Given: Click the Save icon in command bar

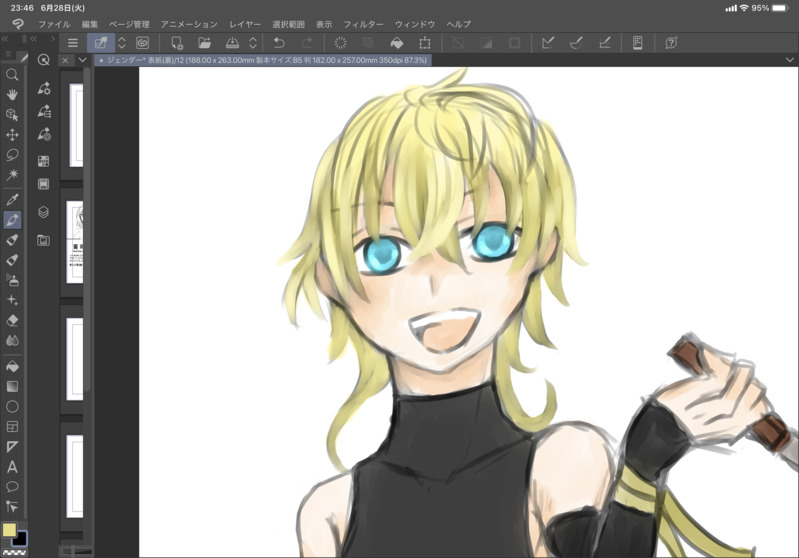Looking at the screenshot, I should (x=232, y=43).
